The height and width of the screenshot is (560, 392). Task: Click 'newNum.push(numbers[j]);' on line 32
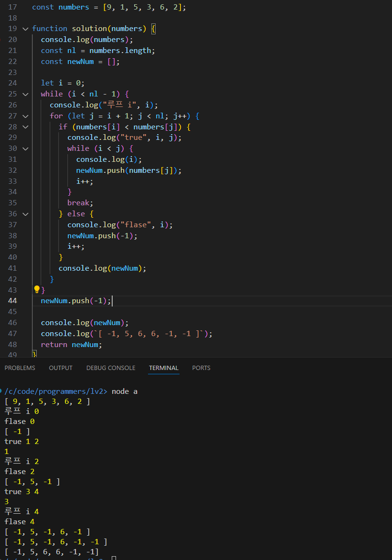128,170
